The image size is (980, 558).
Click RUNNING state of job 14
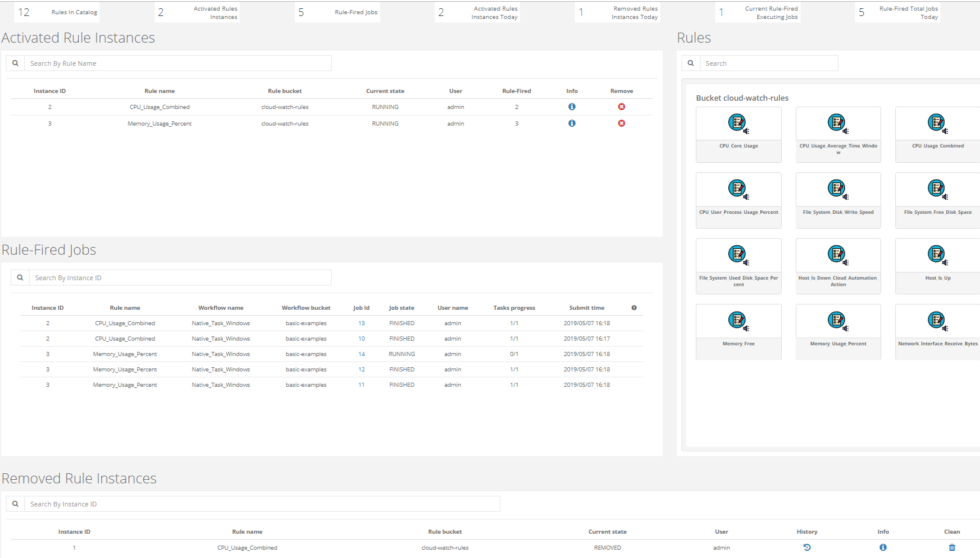pyautogui.click(x=402, y=354)
